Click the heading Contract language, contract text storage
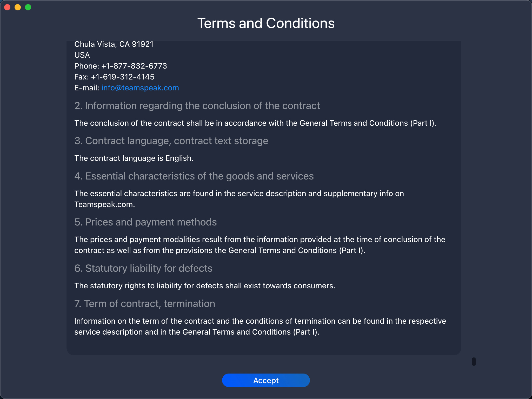The width and height of the screenshot is (532, 399). 171,141
